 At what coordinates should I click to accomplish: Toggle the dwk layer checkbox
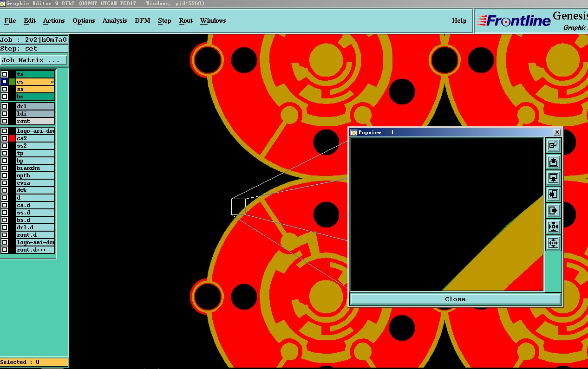click(x=5, y=190)
